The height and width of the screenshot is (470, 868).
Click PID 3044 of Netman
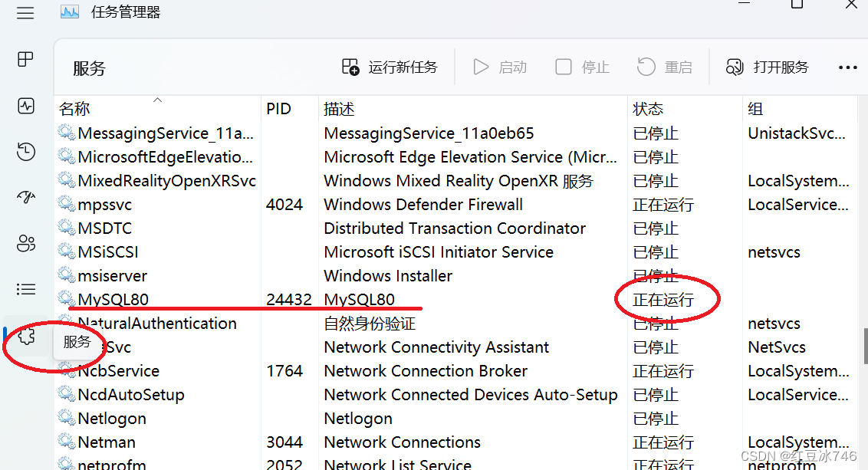[x=284, y=442]
